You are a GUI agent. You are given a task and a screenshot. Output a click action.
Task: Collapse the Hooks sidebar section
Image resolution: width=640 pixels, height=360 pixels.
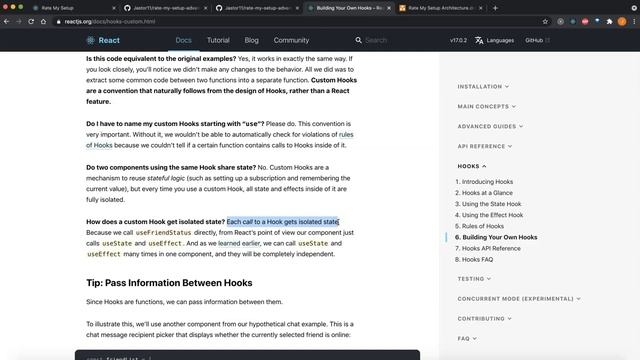(472, 166)
